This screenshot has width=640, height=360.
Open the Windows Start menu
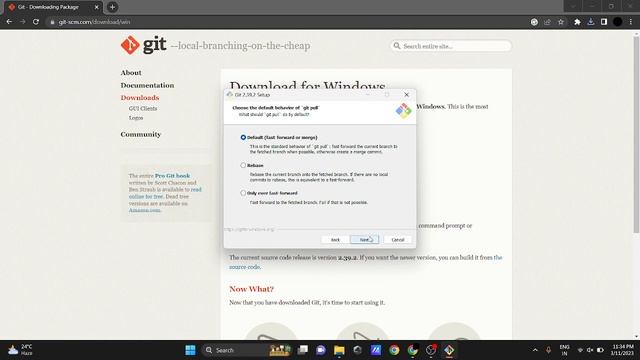190,350
